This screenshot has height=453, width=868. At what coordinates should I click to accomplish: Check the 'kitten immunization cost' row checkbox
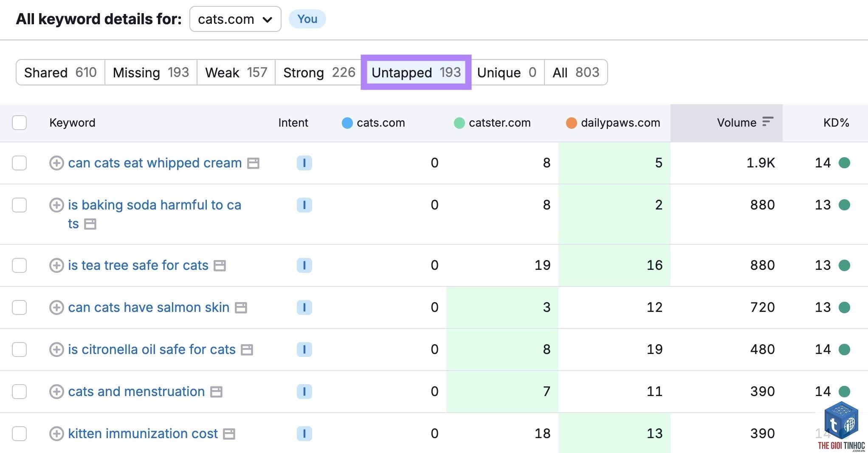click(x=20, y=433)
